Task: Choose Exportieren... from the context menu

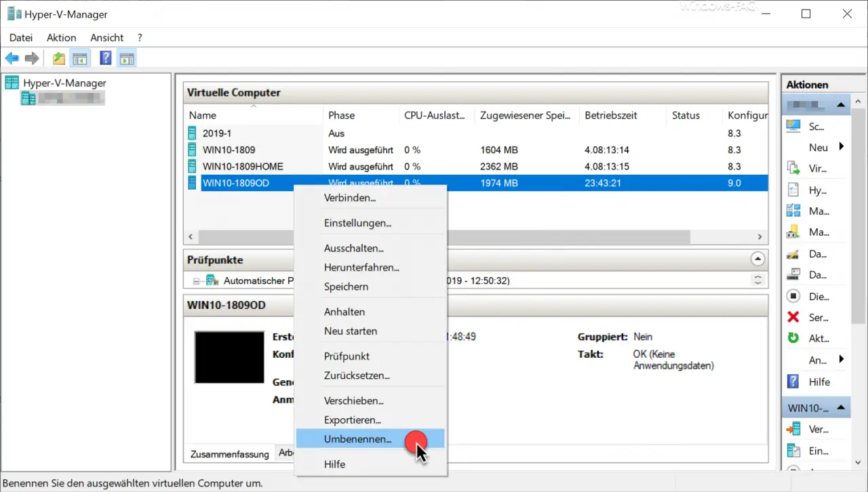Action: [x=370, y=420]
